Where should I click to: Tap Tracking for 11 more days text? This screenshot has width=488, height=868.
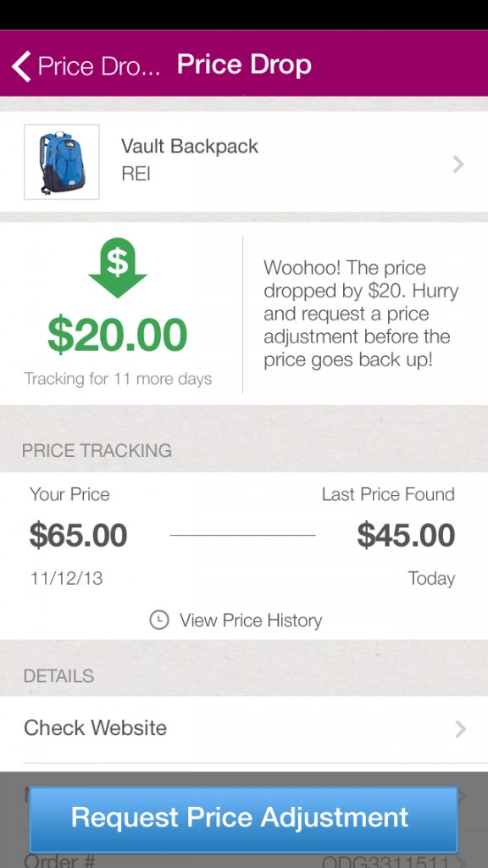point(118,379)
